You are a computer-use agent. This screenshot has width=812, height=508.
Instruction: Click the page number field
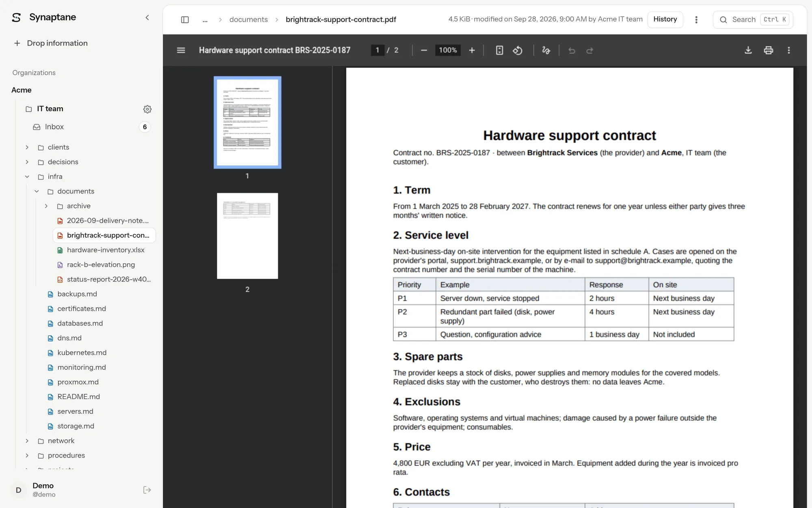click(x=377, y=50)
